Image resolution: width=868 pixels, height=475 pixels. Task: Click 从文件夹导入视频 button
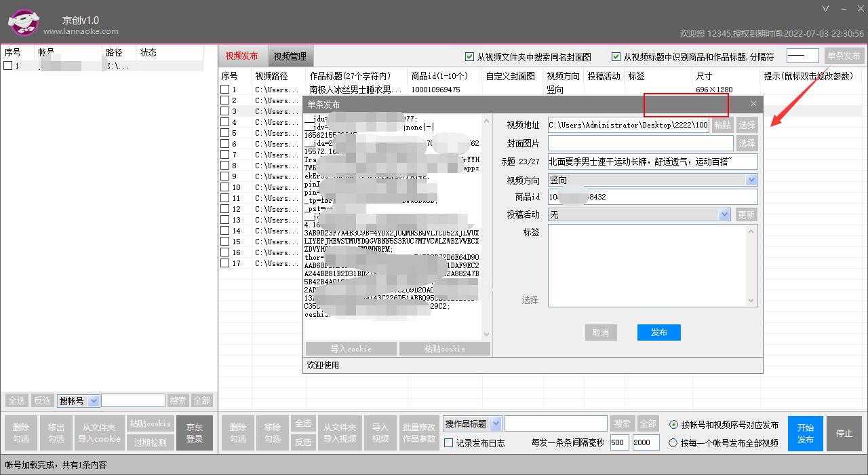coord(339,434)
